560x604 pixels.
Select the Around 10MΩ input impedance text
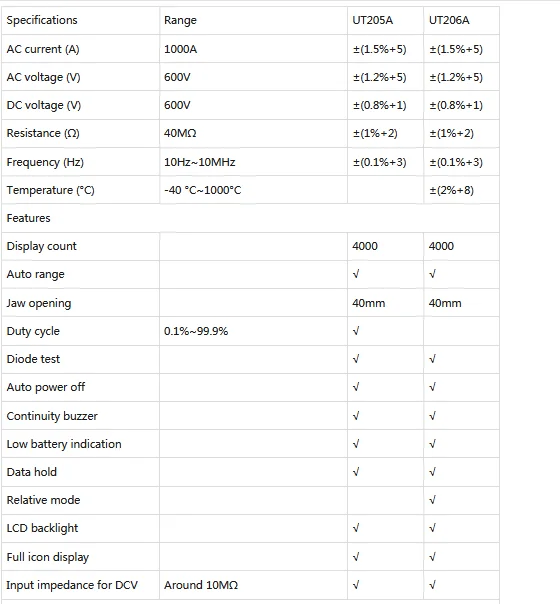click(201, 585)
